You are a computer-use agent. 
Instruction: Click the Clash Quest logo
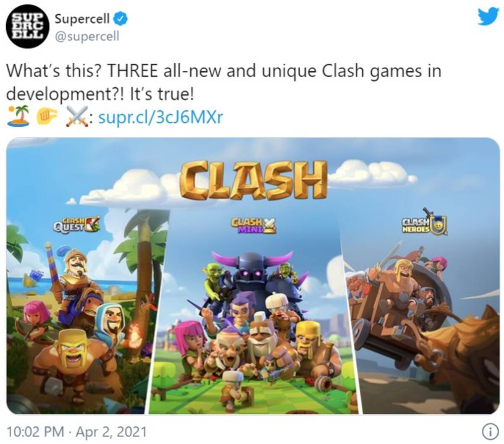[x=76, y=224]
